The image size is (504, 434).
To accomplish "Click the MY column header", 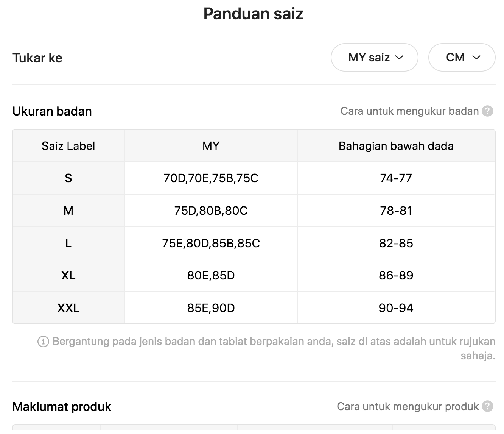I will [211, 146].
